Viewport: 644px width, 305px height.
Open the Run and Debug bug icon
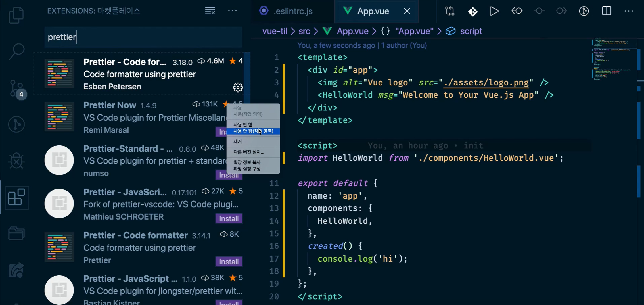16,161
